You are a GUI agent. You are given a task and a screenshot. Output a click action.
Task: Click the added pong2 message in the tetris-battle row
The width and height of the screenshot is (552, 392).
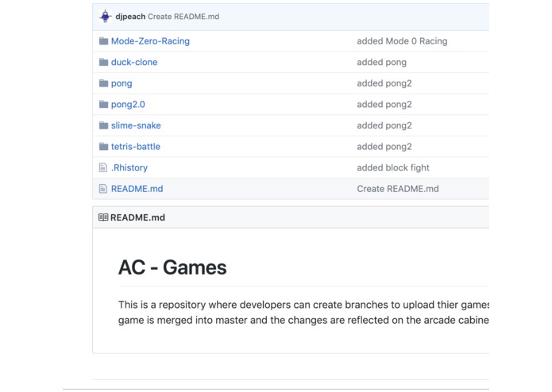point(384,147)
